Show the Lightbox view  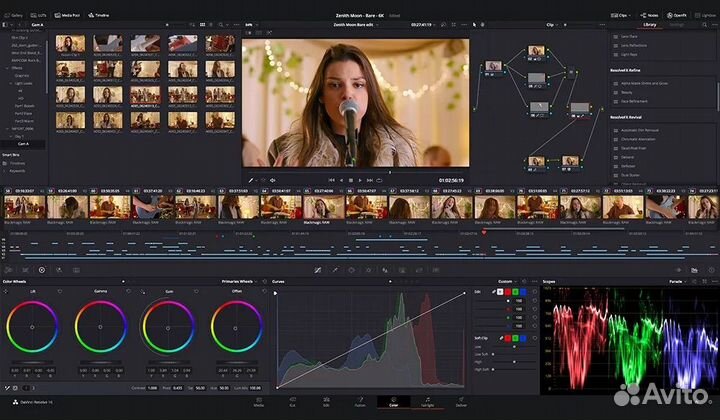[x=706, y=16]
